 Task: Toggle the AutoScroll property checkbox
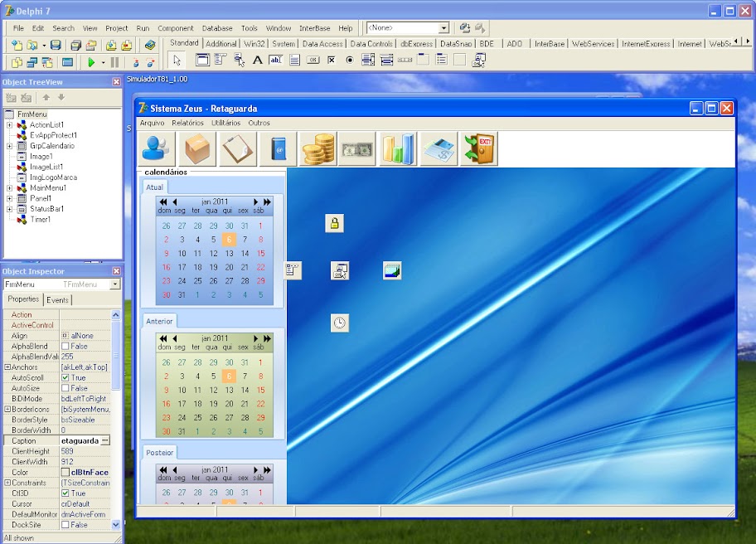[65, 377]
